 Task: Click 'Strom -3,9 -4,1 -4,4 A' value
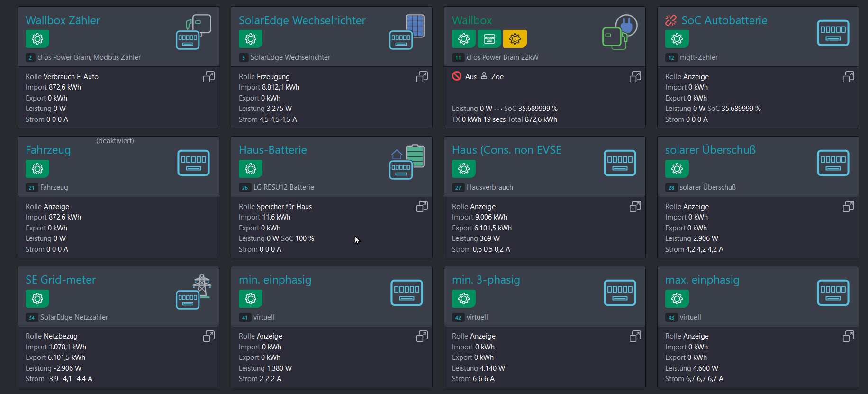pyautogui.click(x=59, y=379)
